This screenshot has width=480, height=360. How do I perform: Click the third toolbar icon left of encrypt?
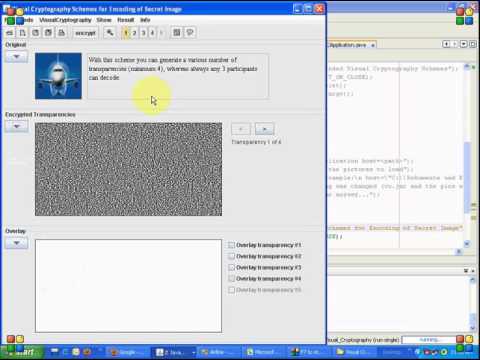tap(35, 33)
